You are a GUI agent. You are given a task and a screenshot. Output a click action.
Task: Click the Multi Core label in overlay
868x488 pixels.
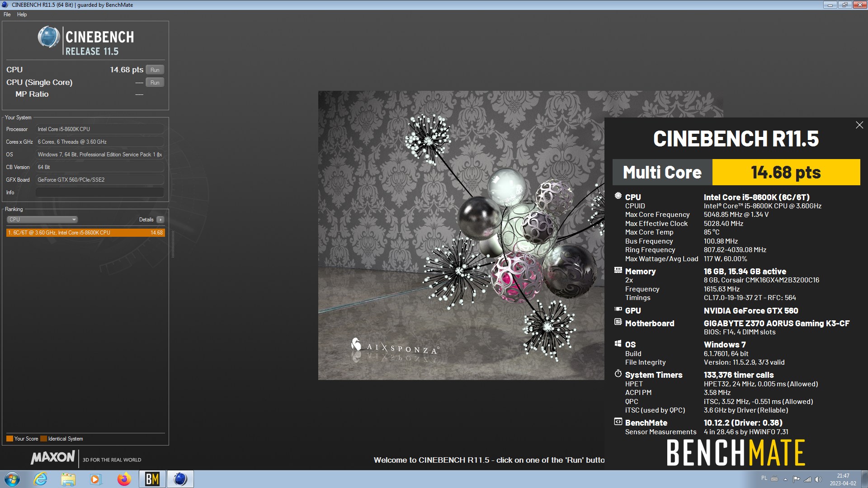pyautogui.click(x=662, y=172)
